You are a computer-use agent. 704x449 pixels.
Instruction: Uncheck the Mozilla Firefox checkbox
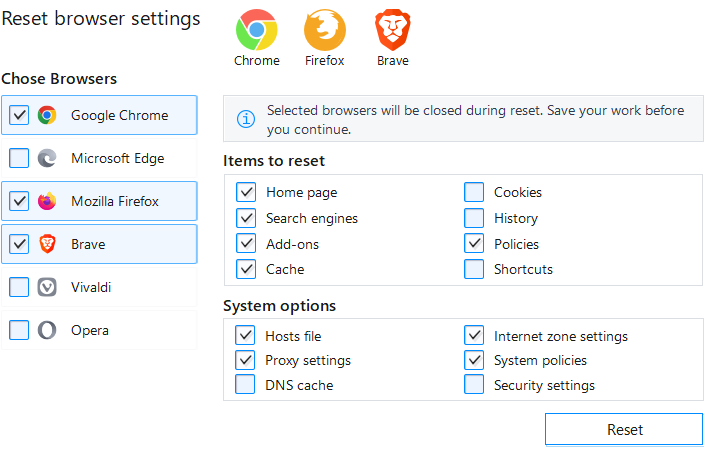click(x=19, y=201)
